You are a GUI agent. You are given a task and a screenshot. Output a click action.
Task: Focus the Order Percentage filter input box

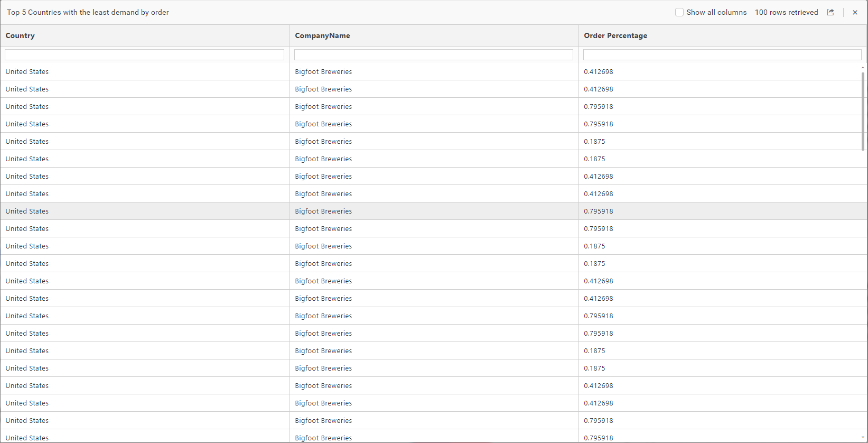click(722, 54)
